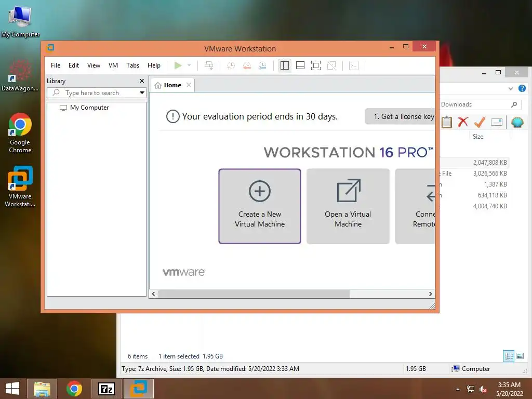Click Send Ctrl+Alt+Del toolbar icon

click(x=209, y=65)
